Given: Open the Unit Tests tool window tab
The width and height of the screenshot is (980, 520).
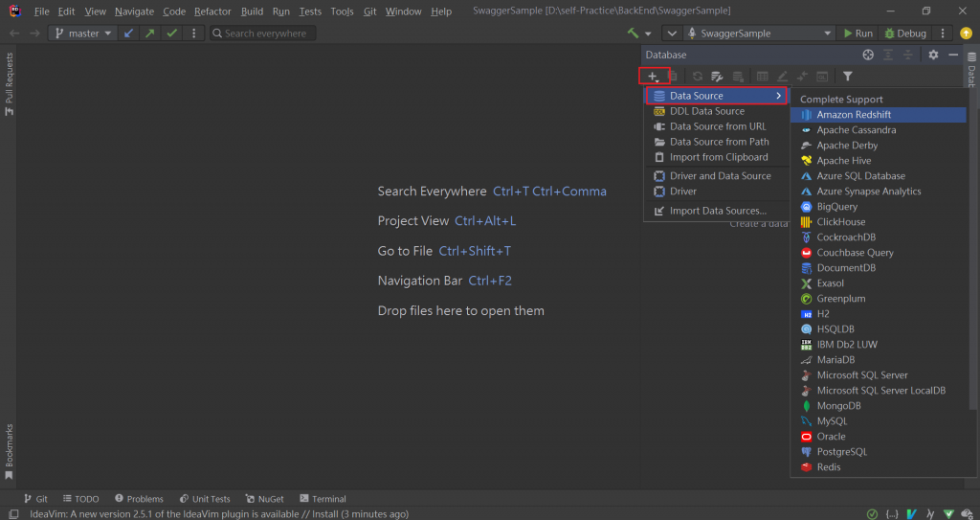Looking at the screenshot, I should click(x=206, y=499).
